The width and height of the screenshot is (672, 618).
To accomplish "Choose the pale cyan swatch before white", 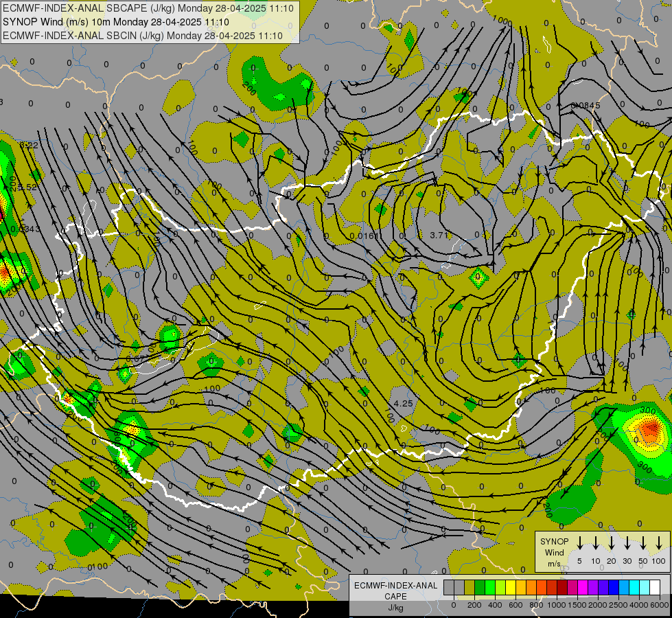I will click(645, 587).
